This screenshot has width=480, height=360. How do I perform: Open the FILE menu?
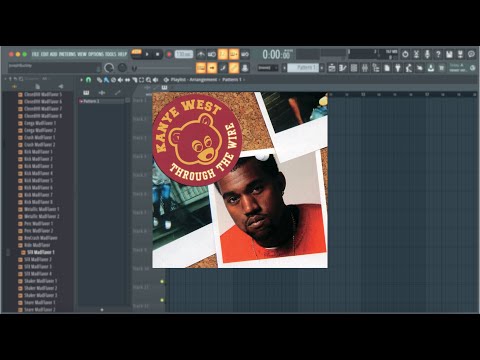point(35,54)
